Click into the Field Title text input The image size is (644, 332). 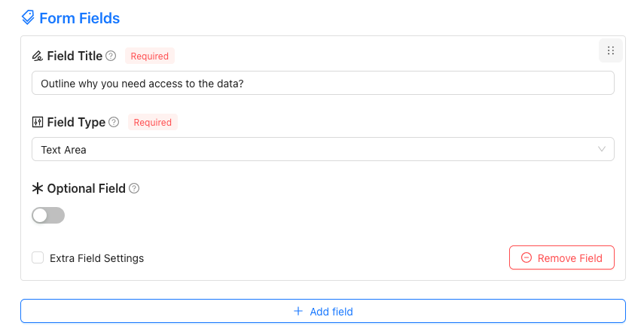click(x=323, y=83)
